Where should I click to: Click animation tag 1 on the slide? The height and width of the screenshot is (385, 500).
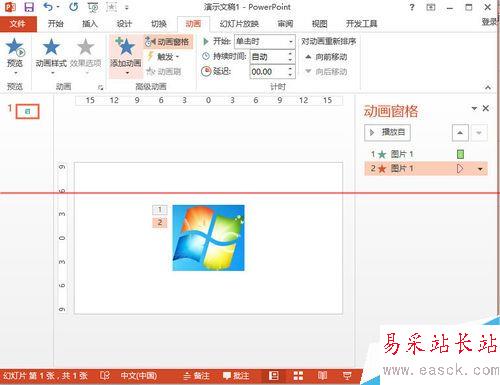[x=160, y=210]
